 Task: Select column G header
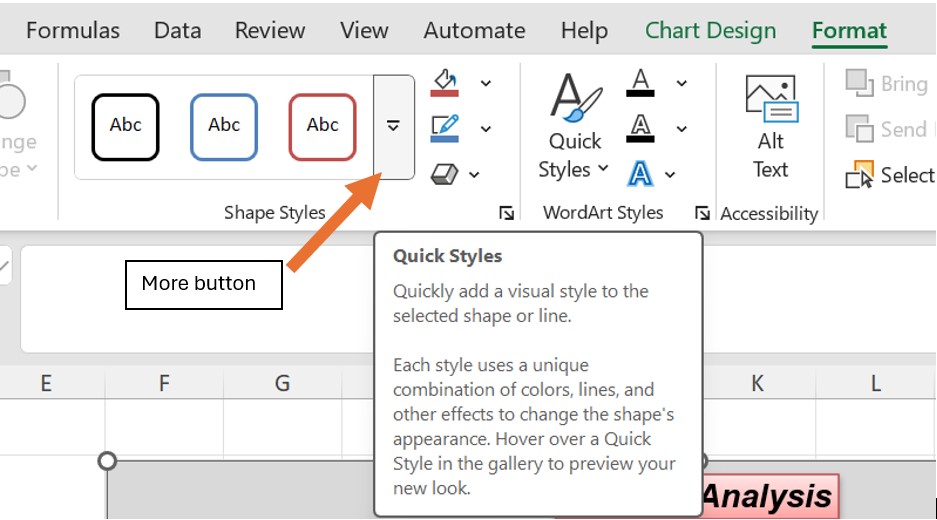282,383
